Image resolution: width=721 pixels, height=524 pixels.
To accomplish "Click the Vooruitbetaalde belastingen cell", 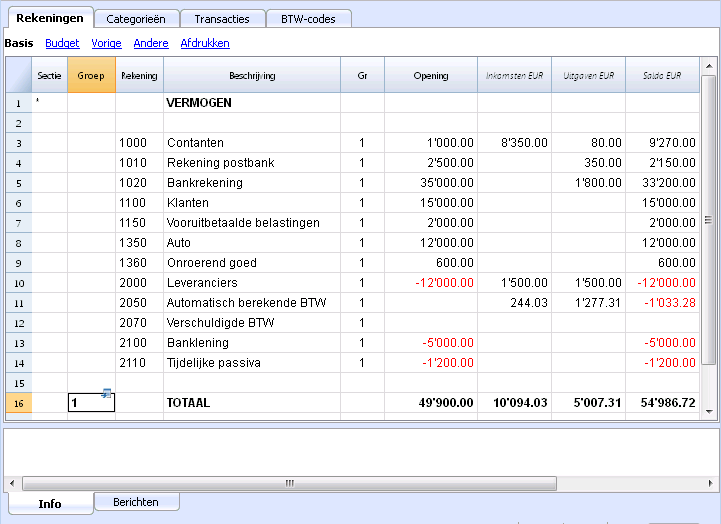I will tap(252, 223).
